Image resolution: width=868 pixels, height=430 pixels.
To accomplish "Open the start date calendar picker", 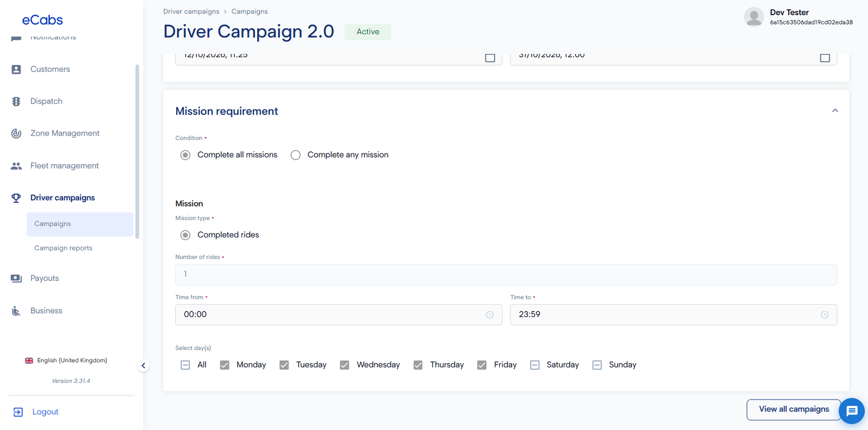I will (490, 57).
